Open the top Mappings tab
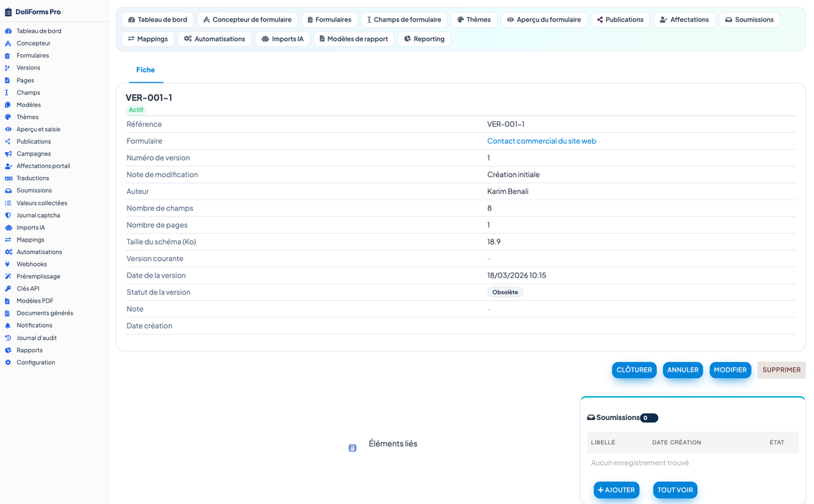The image size is (814, 504). [x=148, y=39]
